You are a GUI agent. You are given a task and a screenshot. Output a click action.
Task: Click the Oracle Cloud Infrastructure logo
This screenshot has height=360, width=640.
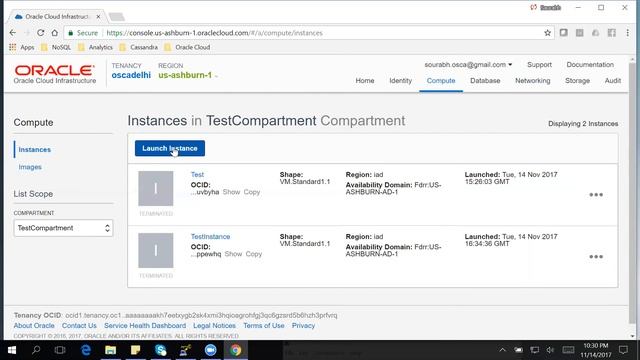pos(55,74)
